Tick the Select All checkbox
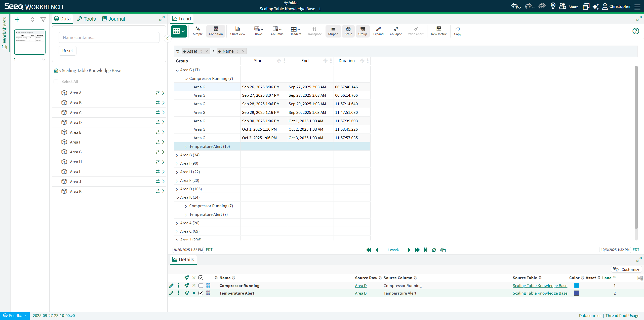Viewport: 644px width, 320px height. 56,82
